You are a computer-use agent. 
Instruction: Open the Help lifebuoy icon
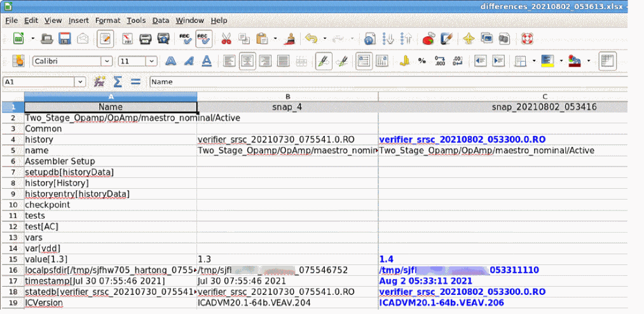coord(526,39)
